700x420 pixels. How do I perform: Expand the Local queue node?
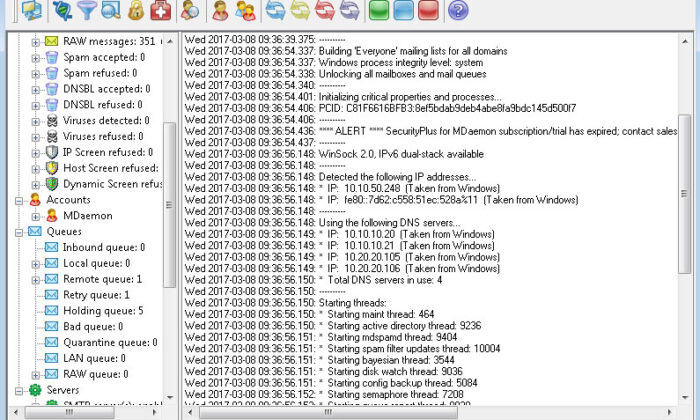(35, 264)
